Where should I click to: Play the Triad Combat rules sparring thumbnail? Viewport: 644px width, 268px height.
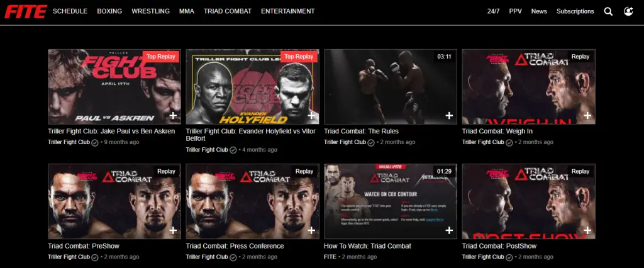[390, 87]
